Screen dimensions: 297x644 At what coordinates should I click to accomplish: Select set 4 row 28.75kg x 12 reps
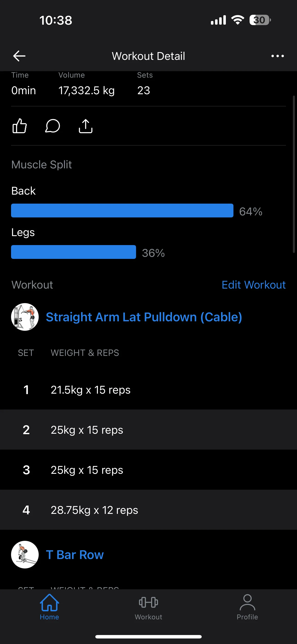(x=148, y=510)
